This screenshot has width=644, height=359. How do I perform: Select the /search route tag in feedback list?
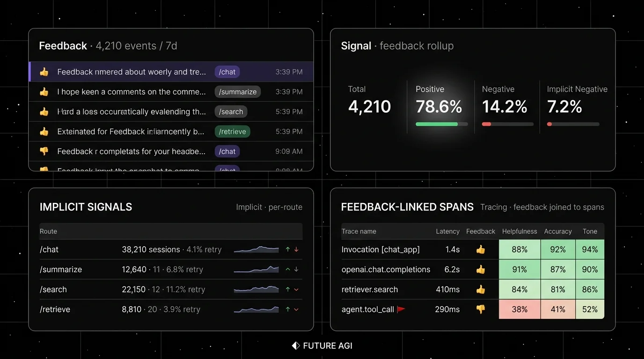tap(231, 112)
